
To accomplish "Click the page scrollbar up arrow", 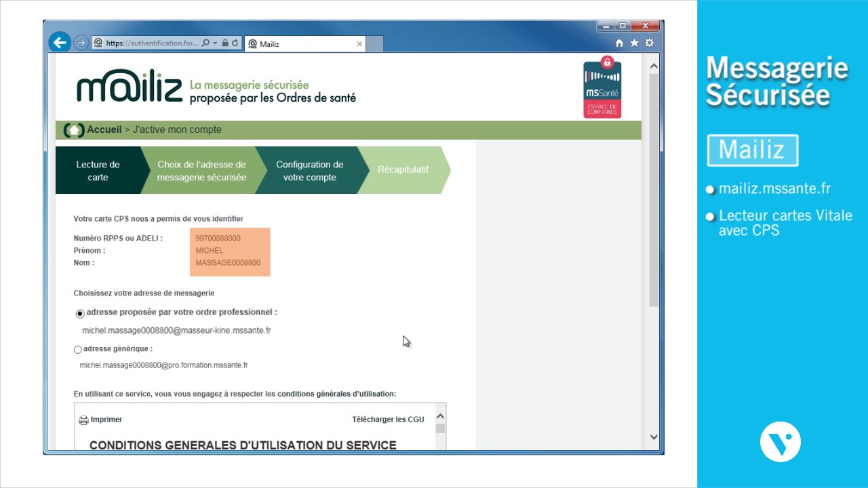I will [654, 66].
